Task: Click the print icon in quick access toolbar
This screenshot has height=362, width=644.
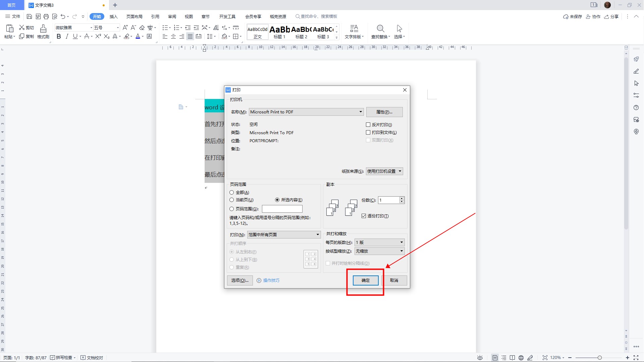Action: 46,16
